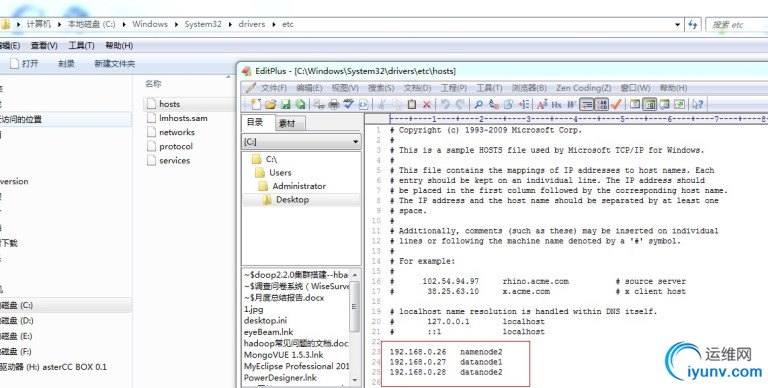Select the Users folder in tree

(x=280, y=172)
